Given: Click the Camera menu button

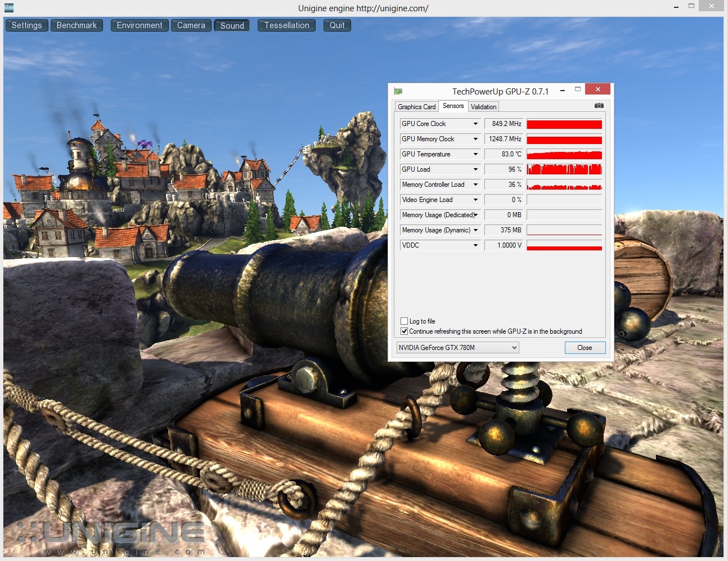Looking at the screenshot, I should tap(191, 25).
